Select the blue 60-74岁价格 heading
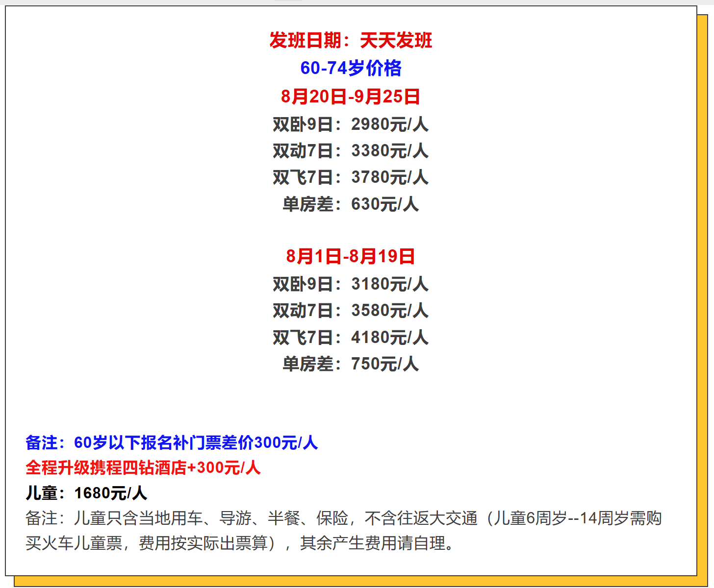Viewport: 714px width, 588px height. (351, 68)
